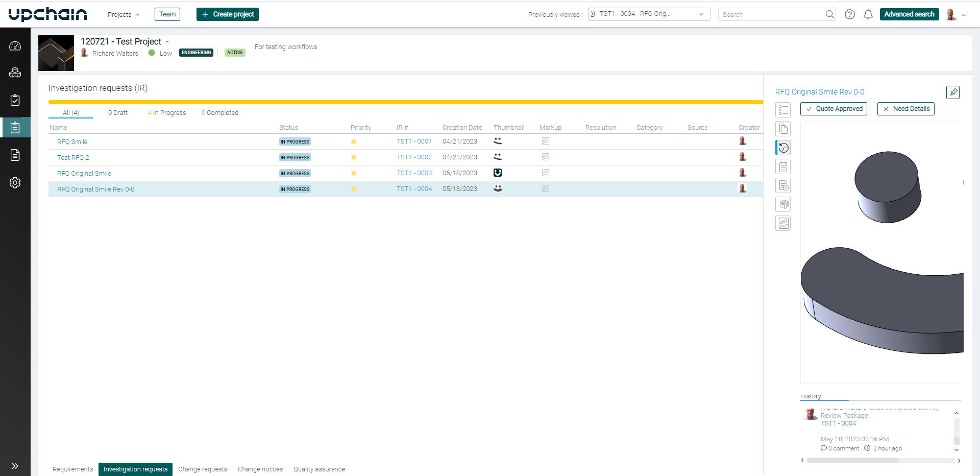The width and height of the screenshot is (980, 476).
Task: Expand the 120721 - Test Project title chevron
Action: pyautogui.click(x=168, y=41)
